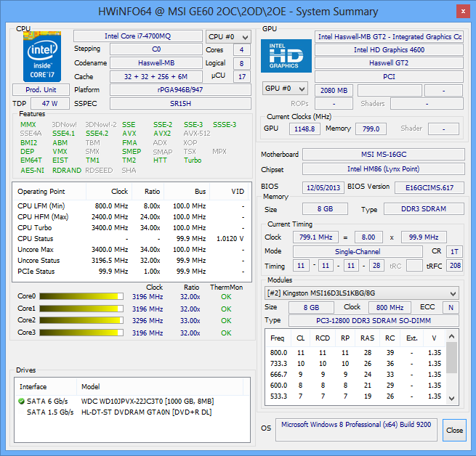The height and width of the screenshot is (456, 476).
Task: Click the memory timings scroll up arrow
Action: pos(452,336)
